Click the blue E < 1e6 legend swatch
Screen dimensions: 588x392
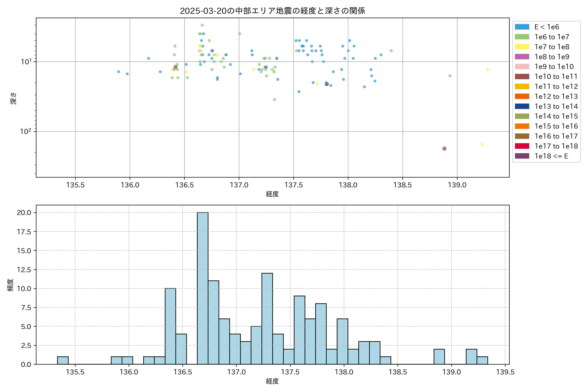(x=522, y=27)
